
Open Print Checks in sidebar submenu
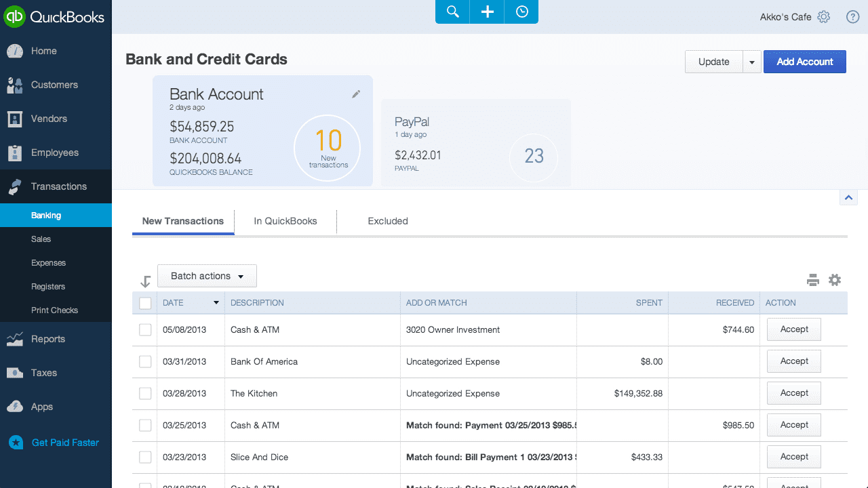pyautogui.click(x=56, y=310)
